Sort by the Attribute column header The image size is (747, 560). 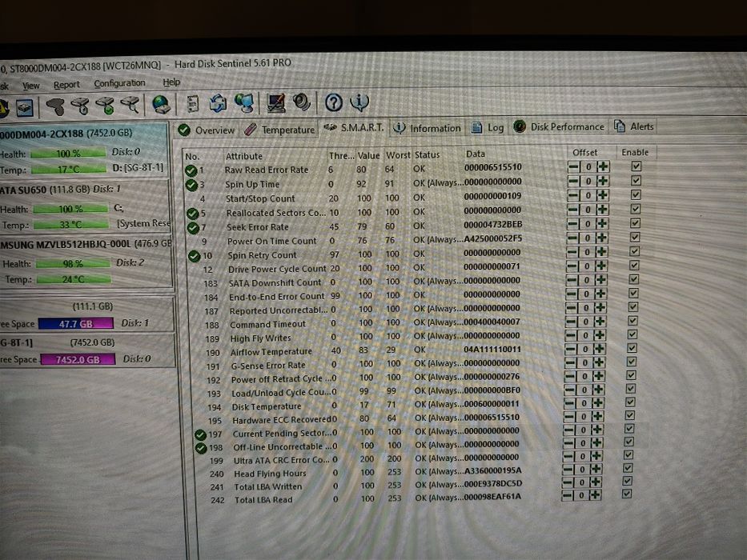(244, 156)
